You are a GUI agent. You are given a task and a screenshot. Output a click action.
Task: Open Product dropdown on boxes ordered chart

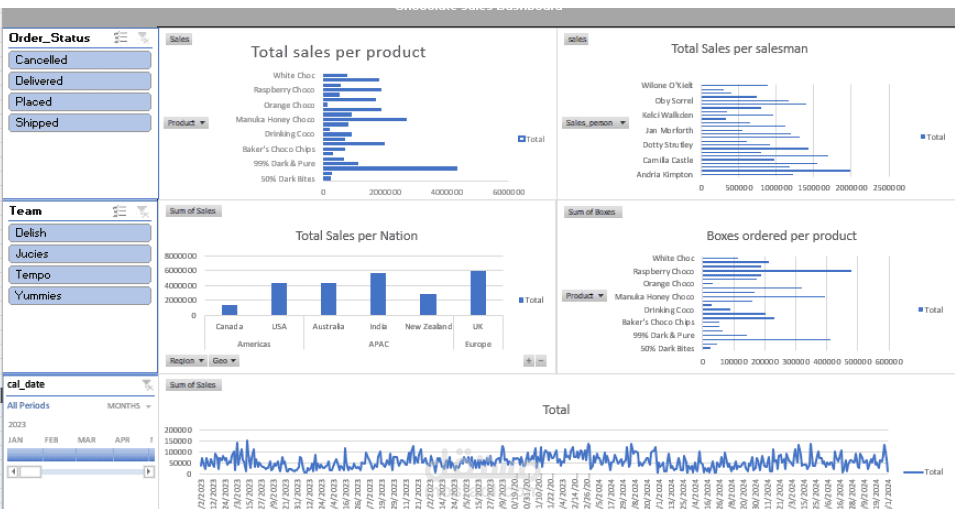584,296
